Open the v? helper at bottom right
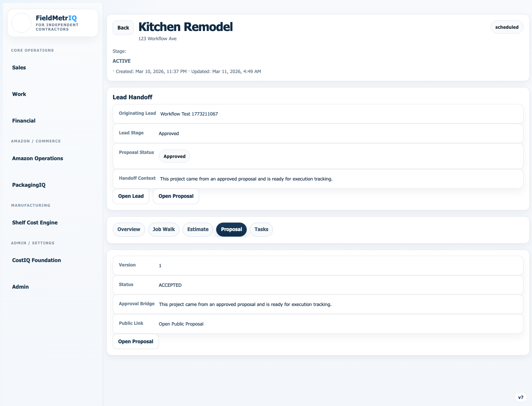532x406 pixels. [521, 397]
